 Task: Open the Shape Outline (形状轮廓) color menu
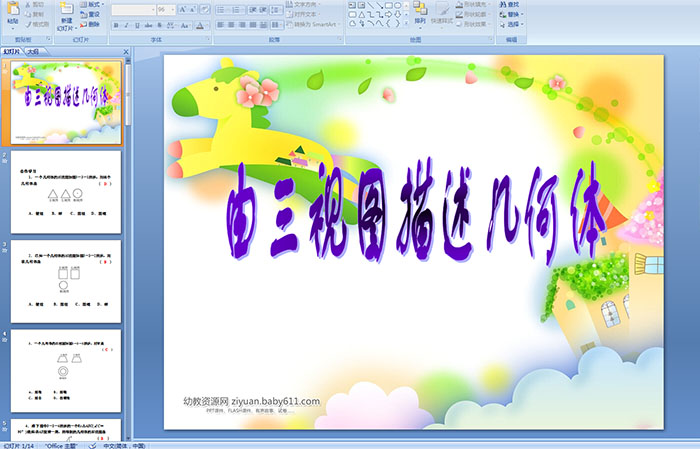pyautogui.click(x=473, y=14)
